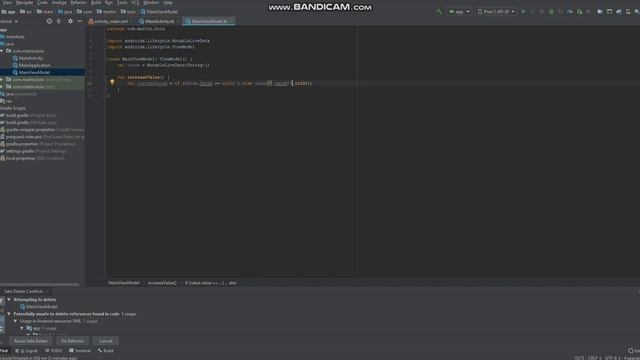Click the MainViewModel breadcrumb below the editor
This screenshot has height=360, width=640.
(x=124, y=283)
